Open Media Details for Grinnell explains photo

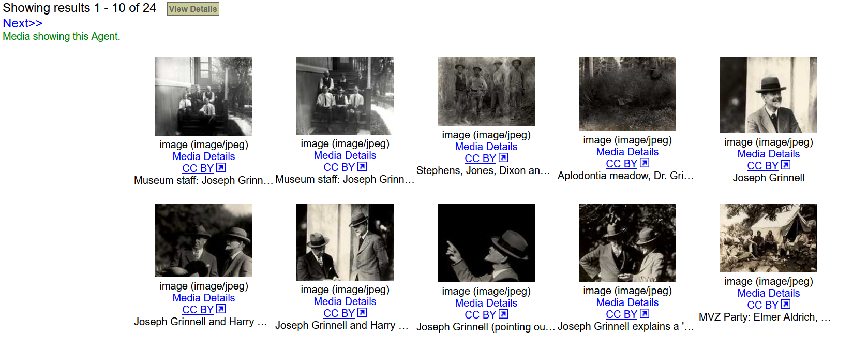[627, 302]
